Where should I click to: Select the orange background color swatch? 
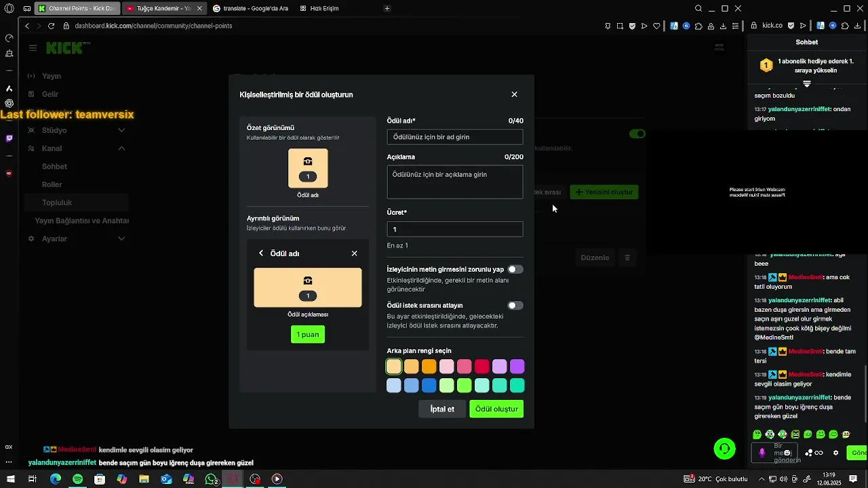pyautogui.click(x=429, y=367)
